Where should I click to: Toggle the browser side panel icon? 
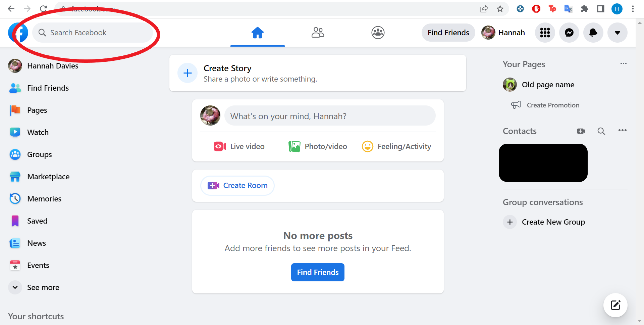coord(601,9)
